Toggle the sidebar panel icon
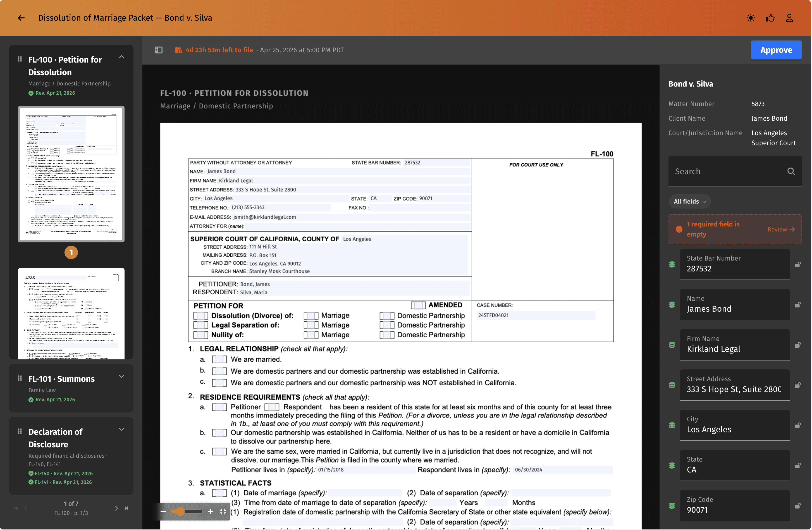 (159, 50)
